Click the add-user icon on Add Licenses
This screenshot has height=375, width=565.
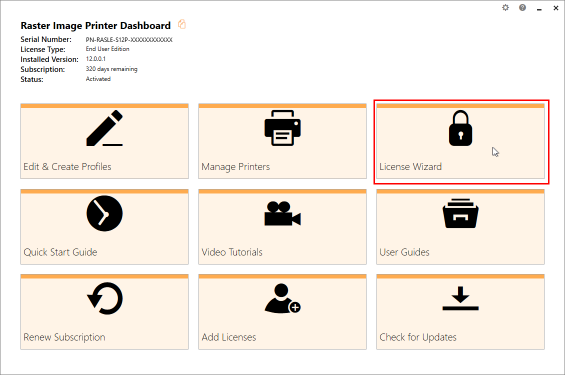tap(282, 299)
